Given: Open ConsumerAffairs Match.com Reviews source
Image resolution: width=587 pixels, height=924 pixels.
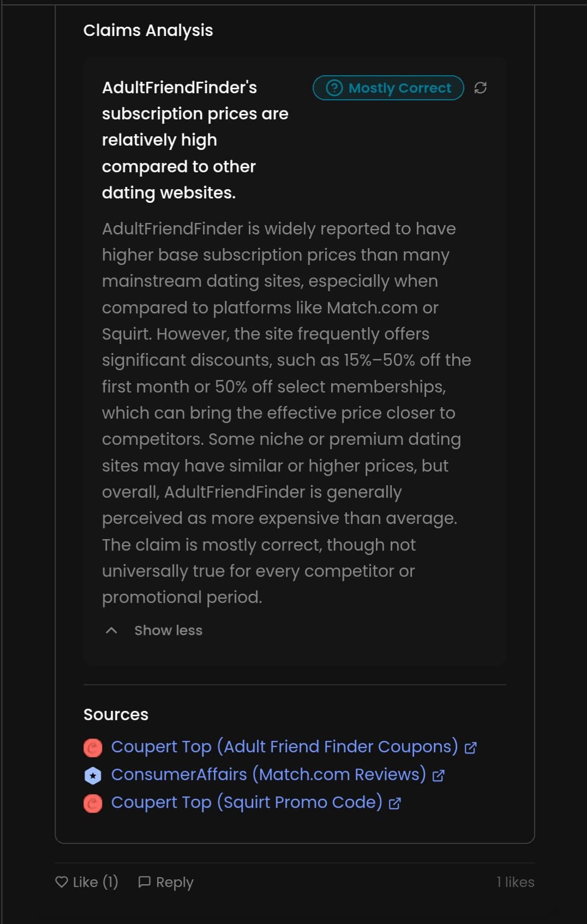Looking at the screenshot, I should coord(268,774).
